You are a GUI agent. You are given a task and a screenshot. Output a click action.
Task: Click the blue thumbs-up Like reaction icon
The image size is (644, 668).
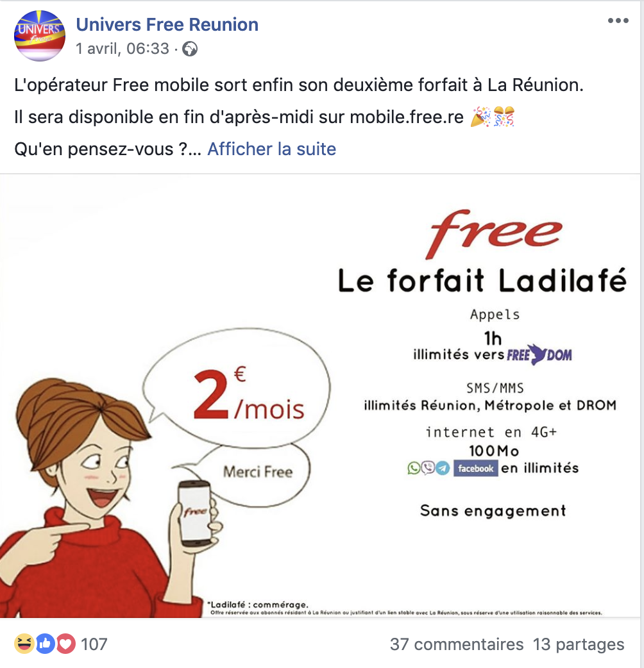pyautogui.click(x=45, y=644)
